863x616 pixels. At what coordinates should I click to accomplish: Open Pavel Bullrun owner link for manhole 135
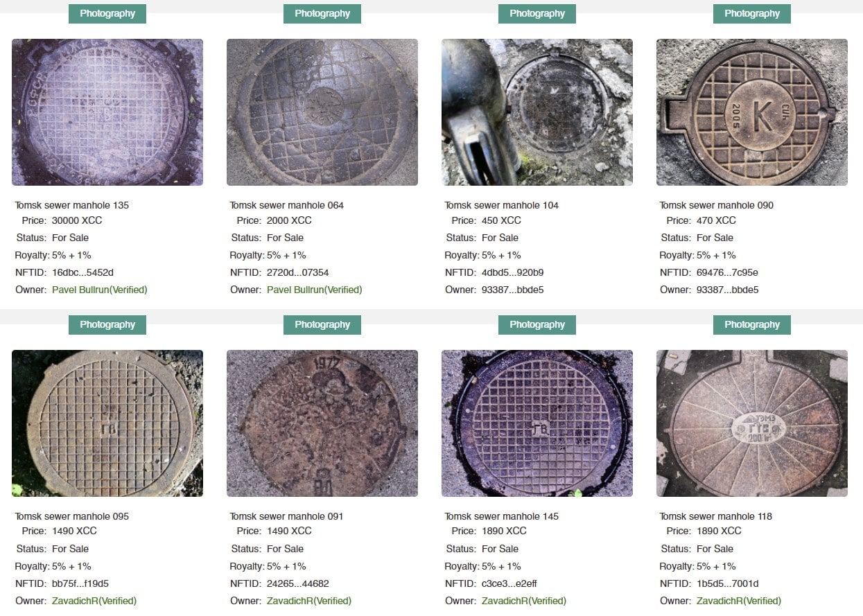(100, 290)
